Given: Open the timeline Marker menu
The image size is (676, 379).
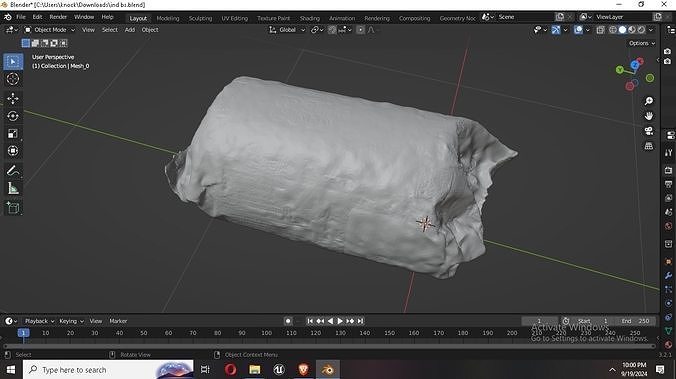Looking at the screenshot, I should pyautogui.click(x=118, y=321).
